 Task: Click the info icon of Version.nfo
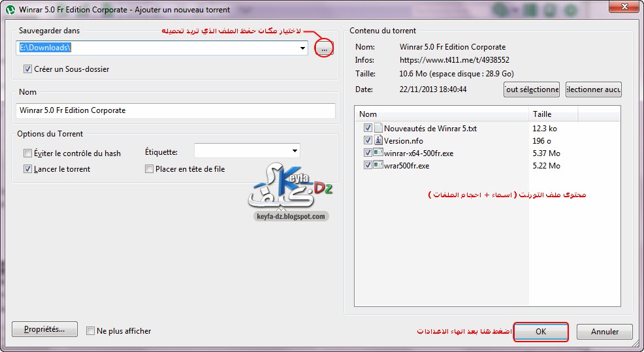point(378,140)
